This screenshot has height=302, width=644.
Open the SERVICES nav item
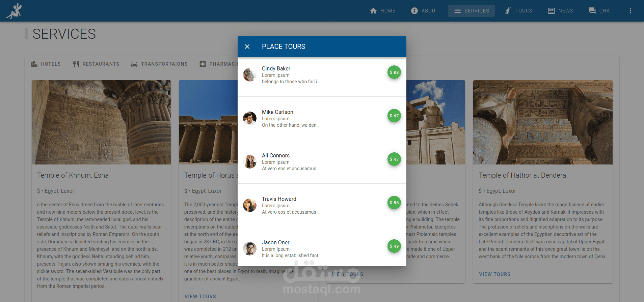click(472, 11)
